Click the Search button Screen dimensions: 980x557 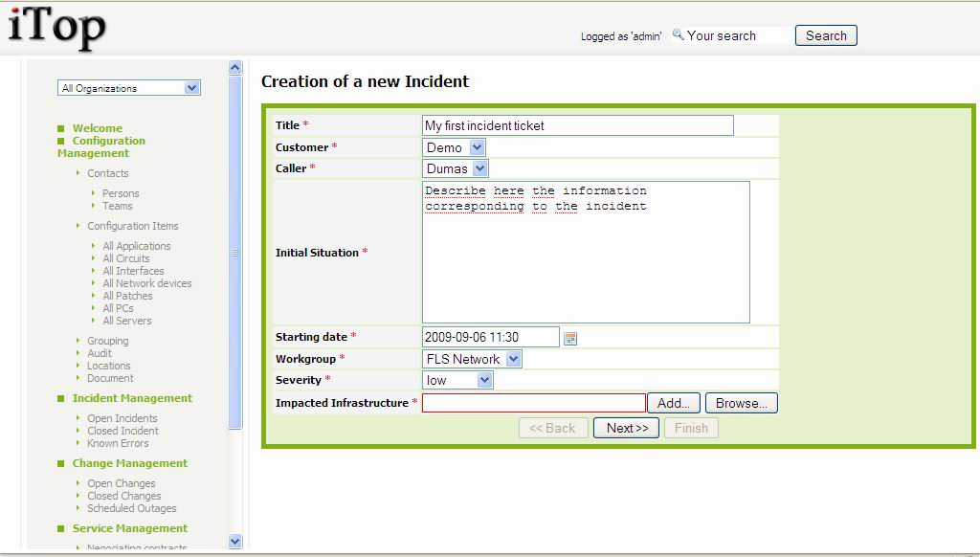tap(826, 35)
